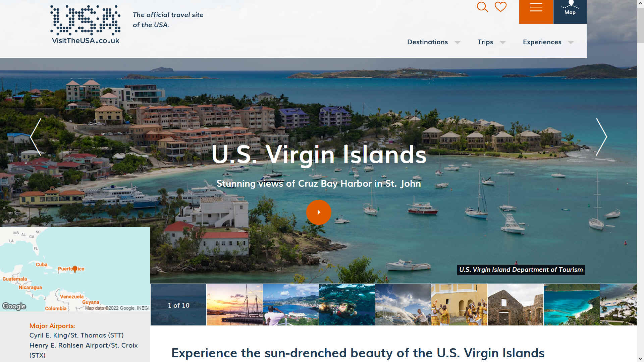Select the man overlooking harbor thumbnail
644x362 pixels.
click(291, 305)
